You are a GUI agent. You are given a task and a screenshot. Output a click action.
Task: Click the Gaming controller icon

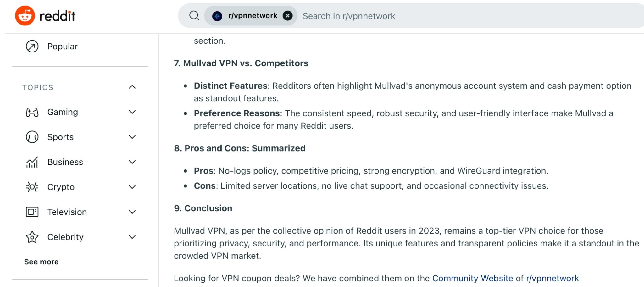tap(32, 112)
